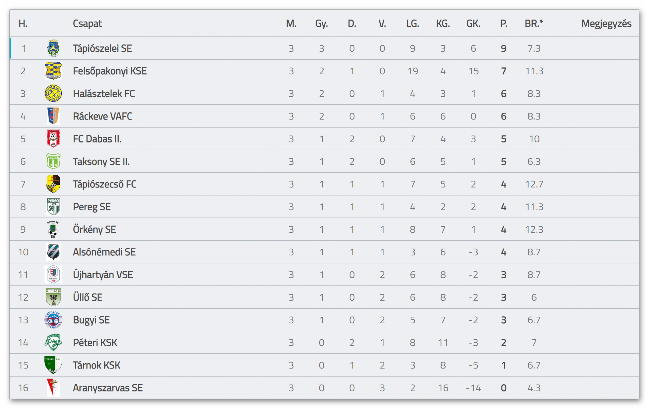Image resolution: width=648 pixels, height=408 pixels.
Task: Open the Pereg SE team link
Action: [x=92, y=207]
